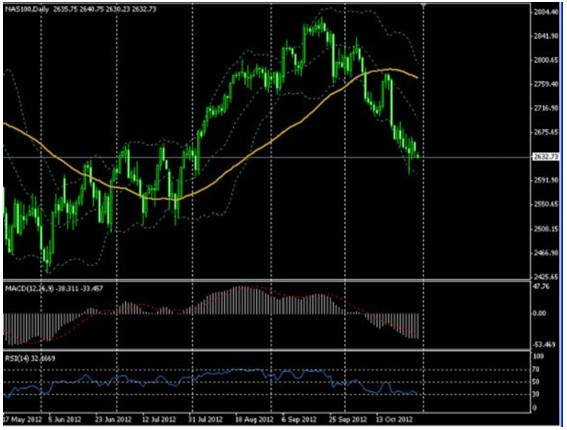
Task: Click the 18 Aug 2012 time label
Action: (254, 420)
